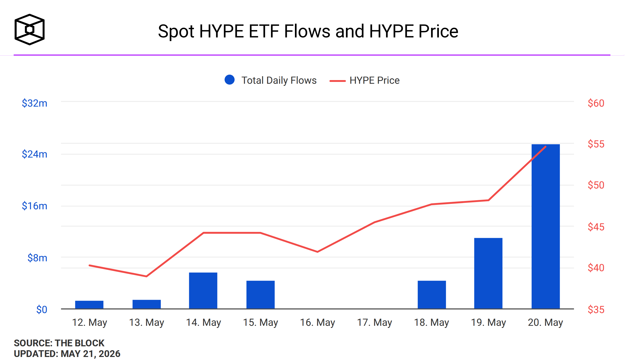
Task: Select the 15. May flows bar
Action: [x=261, y=295]
